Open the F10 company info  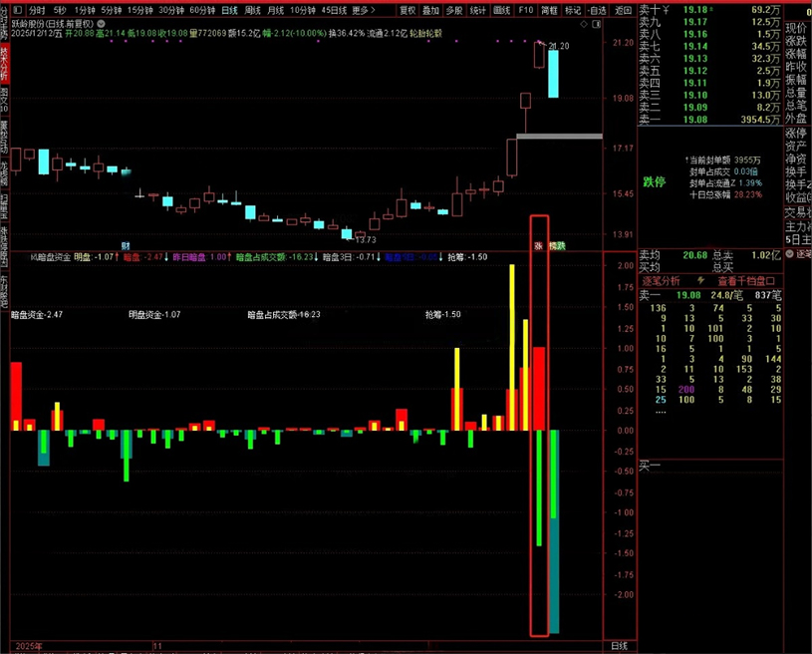coord(526,10)
